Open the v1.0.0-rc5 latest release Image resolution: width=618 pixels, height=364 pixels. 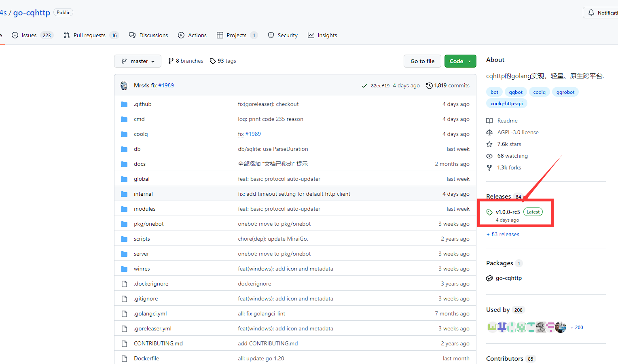(508, 212)
